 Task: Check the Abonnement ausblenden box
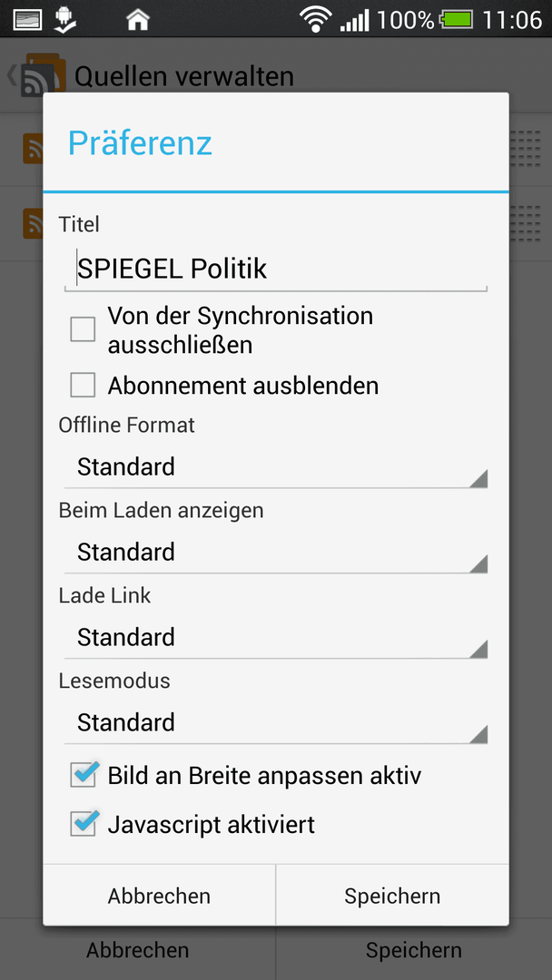click(83, 385)
